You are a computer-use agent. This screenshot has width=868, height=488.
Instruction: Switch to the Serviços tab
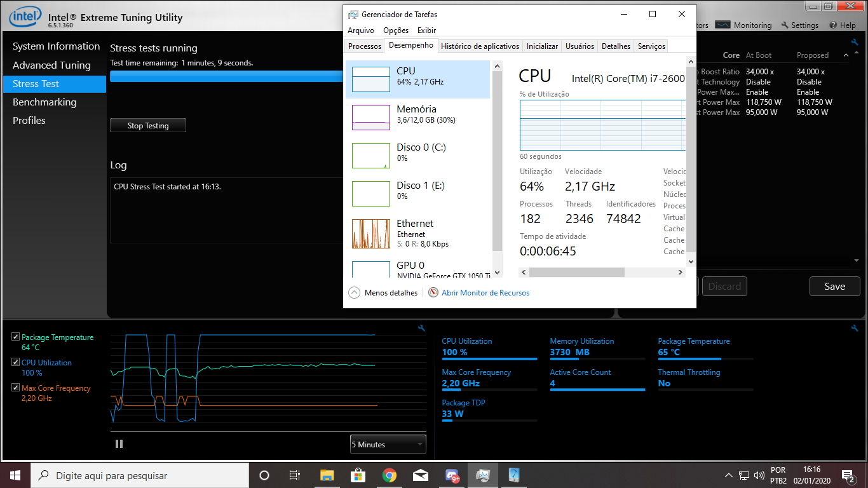point(652,46)
